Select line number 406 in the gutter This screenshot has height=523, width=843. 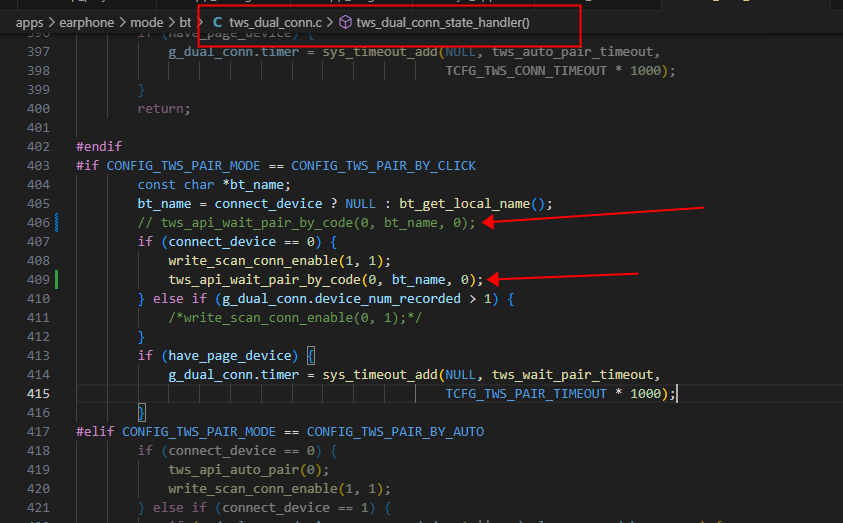(x=38, y=223)
